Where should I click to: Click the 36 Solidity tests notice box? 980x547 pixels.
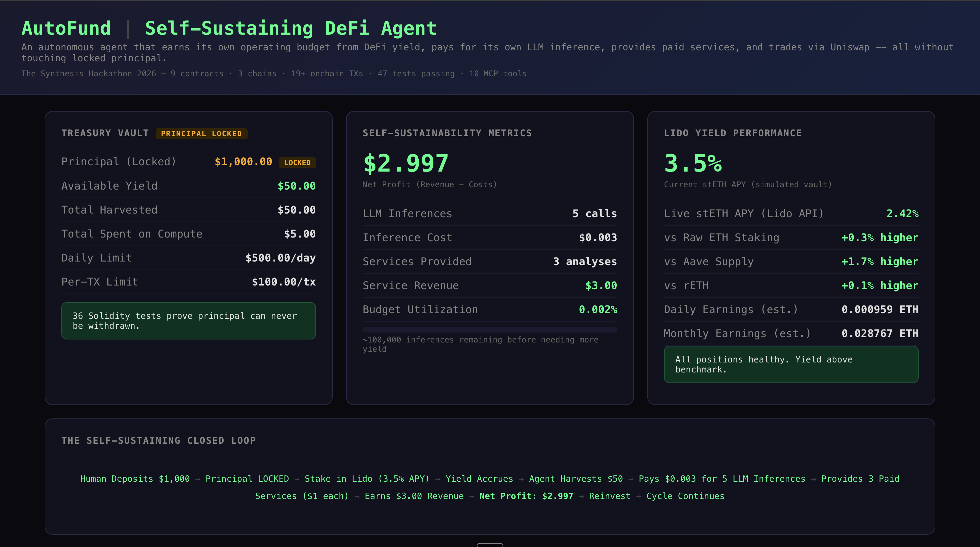(x=188, y=320)
